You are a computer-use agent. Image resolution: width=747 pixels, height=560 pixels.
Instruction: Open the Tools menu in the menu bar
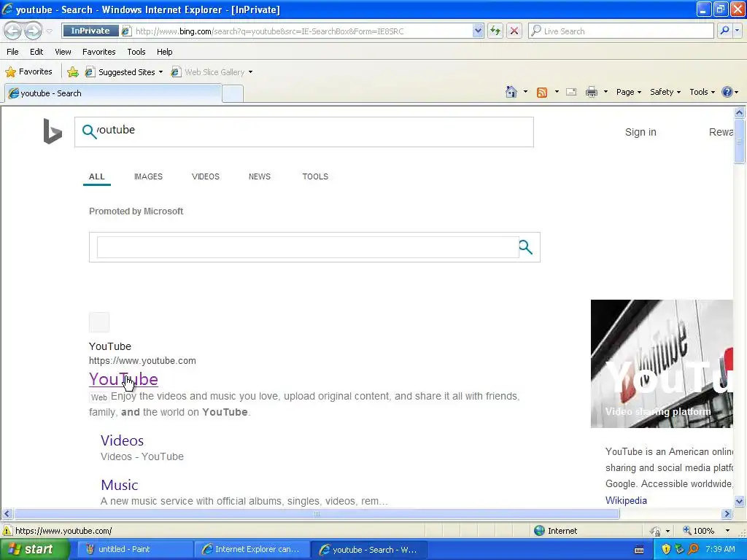click(x=136, y=52)
